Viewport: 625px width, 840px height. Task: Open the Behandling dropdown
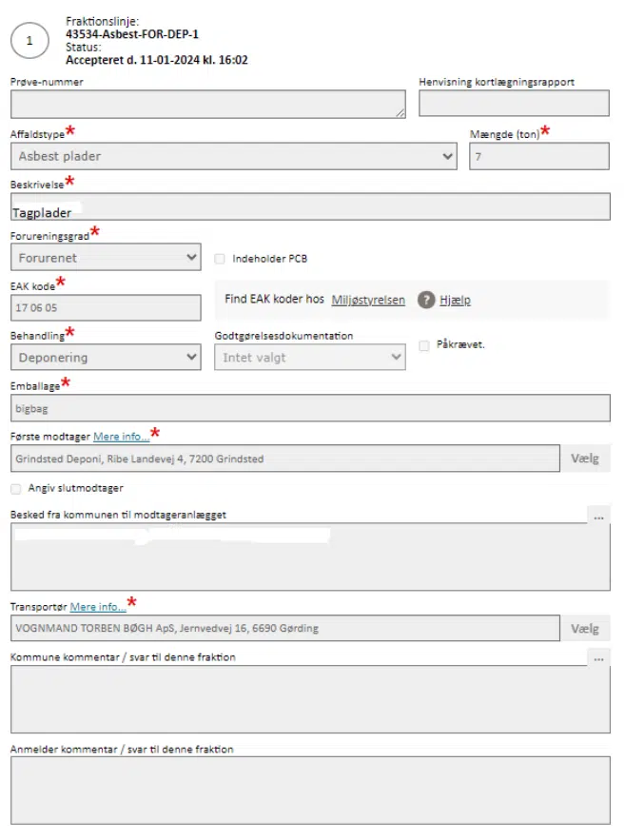click(106, 358)
